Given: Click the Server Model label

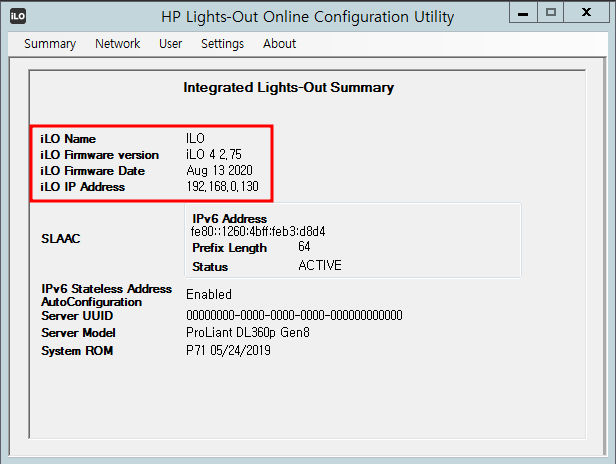Looking at the screenshot, I should 79,333.
